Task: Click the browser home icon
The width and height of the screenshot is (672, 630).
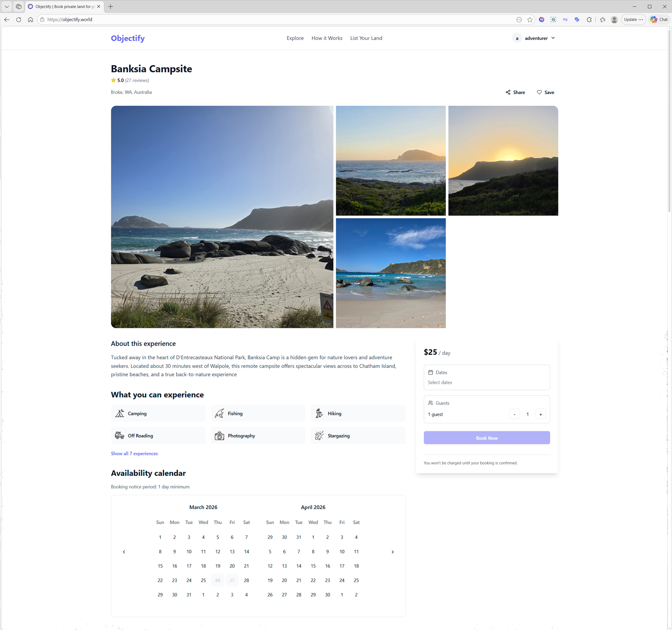Action: point(30,20)
